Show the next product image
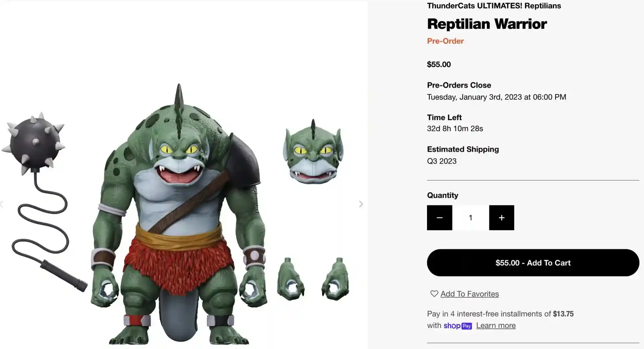The width and height of the screenshot is (644, 349). tap(361, 204)
